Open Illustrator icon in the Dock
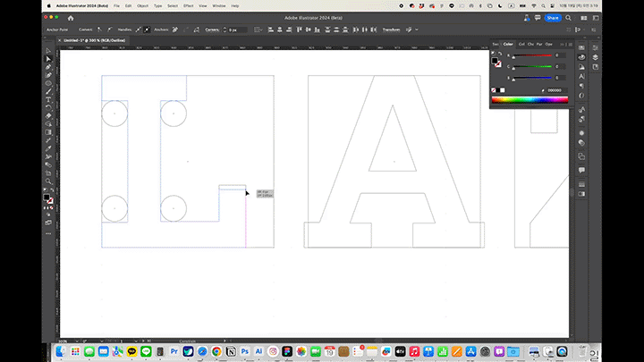Image resolution: width=644 pixels, height=362 pixels. pos(258,352)
